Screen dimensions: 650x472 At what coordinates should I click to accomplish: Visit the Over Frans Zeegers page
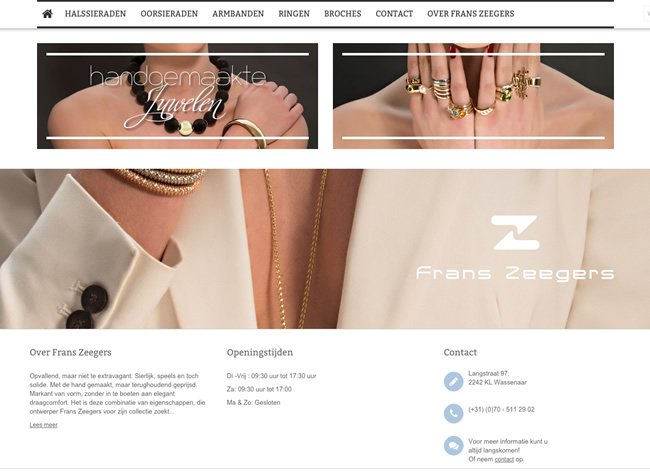(x=471, y=14)
